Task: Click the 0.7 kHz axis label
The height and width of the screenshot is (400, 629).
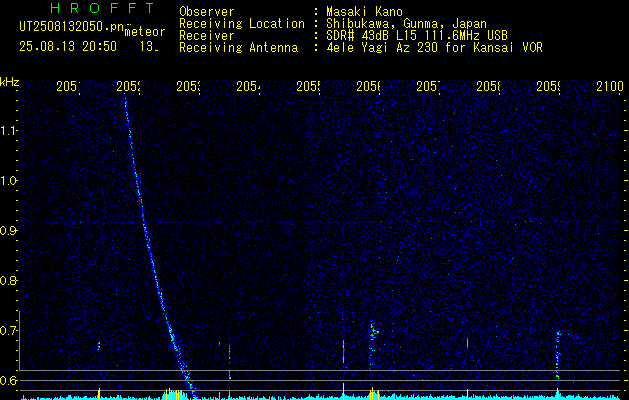Action: tap(8, 331)
